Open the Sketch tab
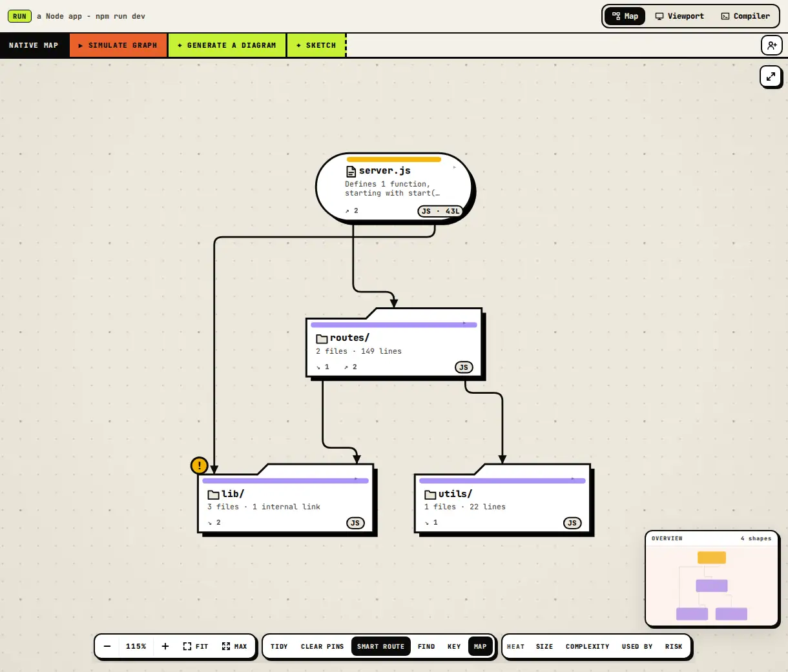 click(x=316, y=45)
